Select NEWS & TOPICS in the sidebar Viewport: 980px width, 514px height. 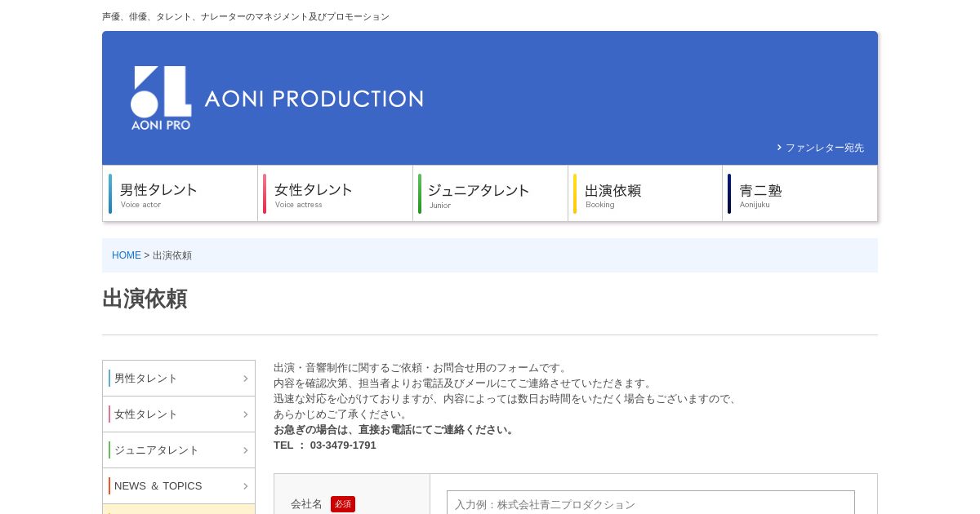coord(179,486)
